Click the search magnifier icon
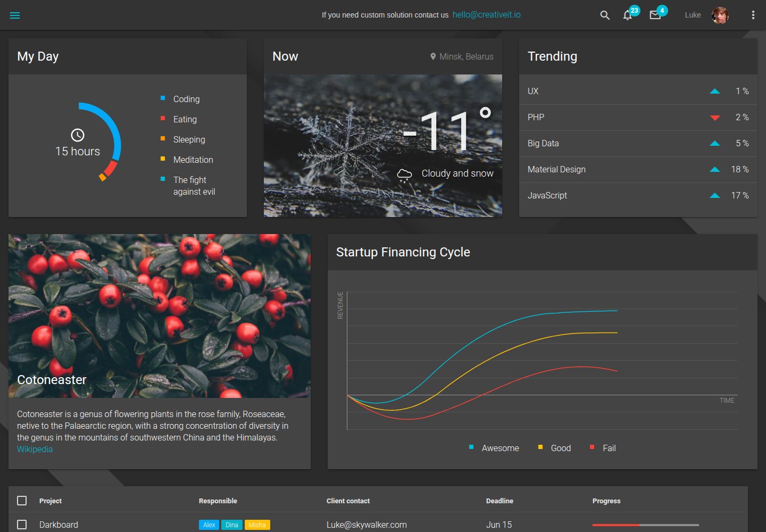 (x=605, y=15)
